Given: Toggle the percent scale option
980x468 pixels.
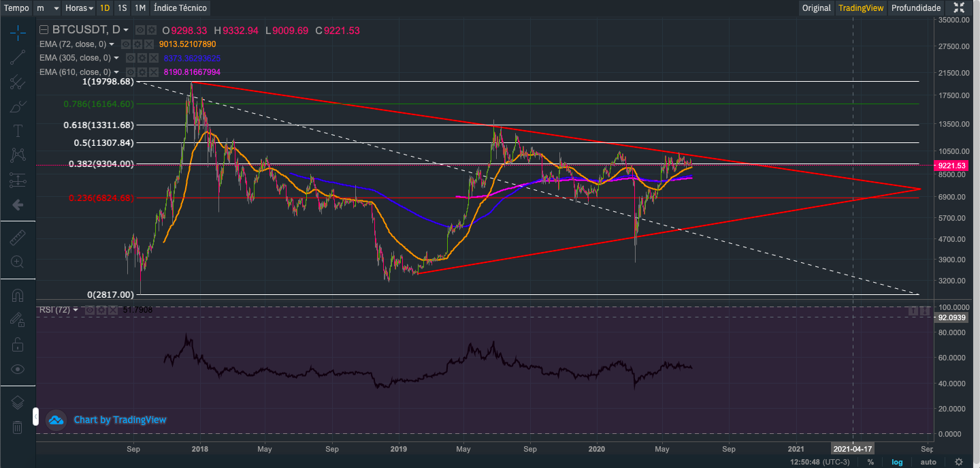Looking at the screenshot, I should click(870, 462).
